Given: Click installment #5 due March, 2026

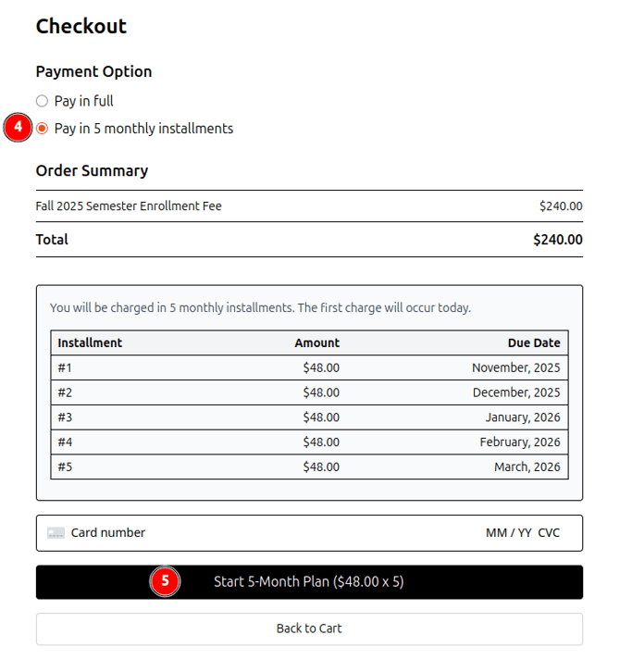Looking at the screenshot, I should tap(309, 467).
